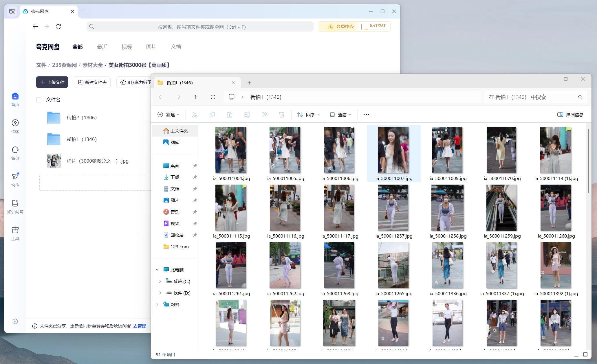Check the select-all box beside 文件名
This screenshot has height=364, width=597.
tap(39, 100)
